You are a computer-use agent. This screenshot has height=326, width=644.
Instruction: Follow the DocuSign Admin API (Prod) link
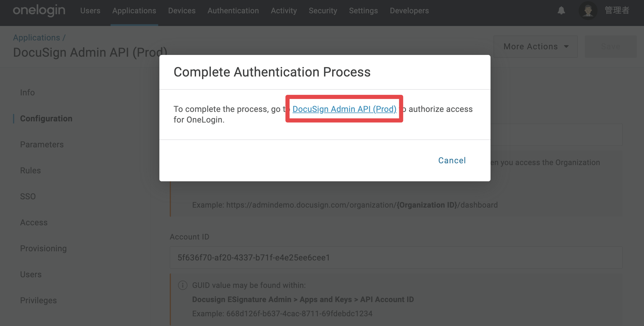344,109
